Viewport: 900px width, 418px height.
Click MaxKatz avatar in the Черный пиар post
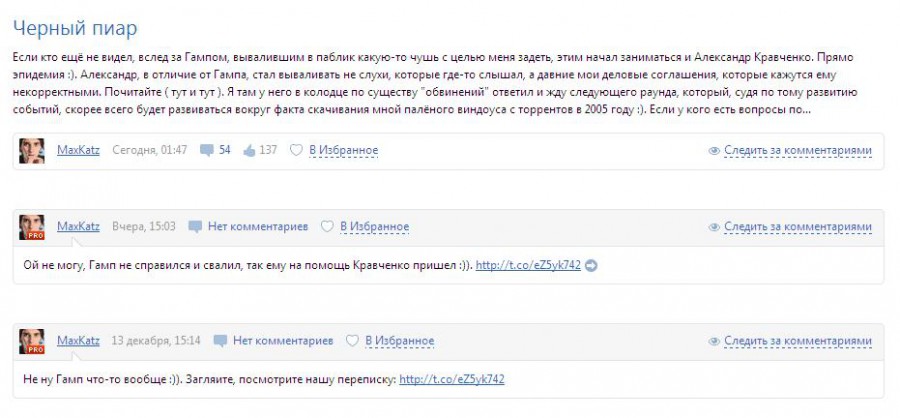[31, 150]
